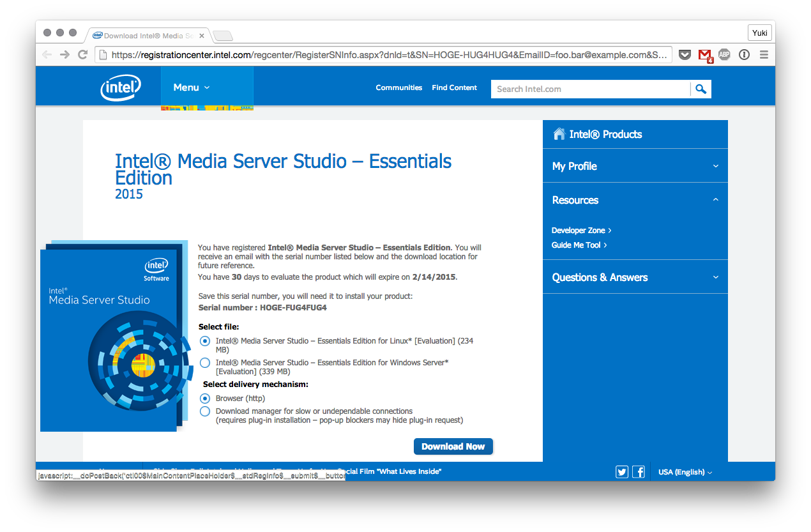Expand the My Profile section

click(635, 166)
